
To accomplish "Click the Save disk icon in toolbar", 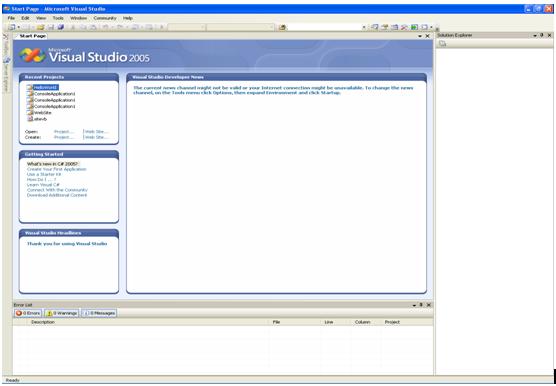I will tap(51, 27).
